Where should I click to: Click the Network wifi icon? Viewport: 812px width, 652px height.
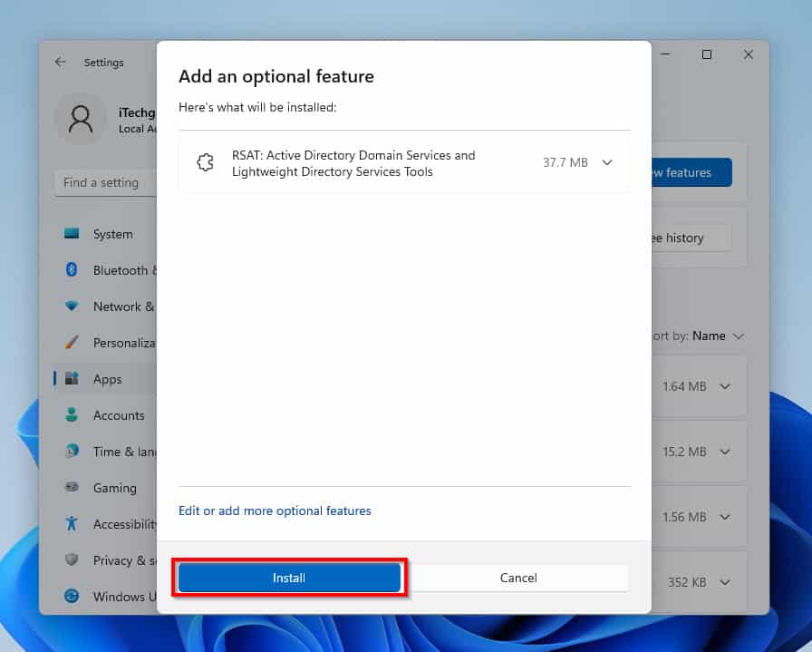72,306
